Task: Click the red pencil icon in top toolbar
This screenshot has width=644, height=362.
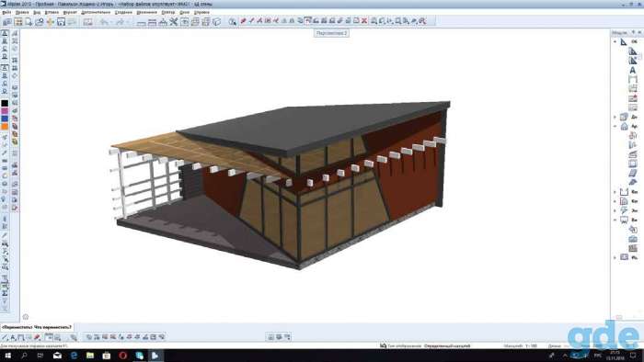Action: [x=243, y=20]
